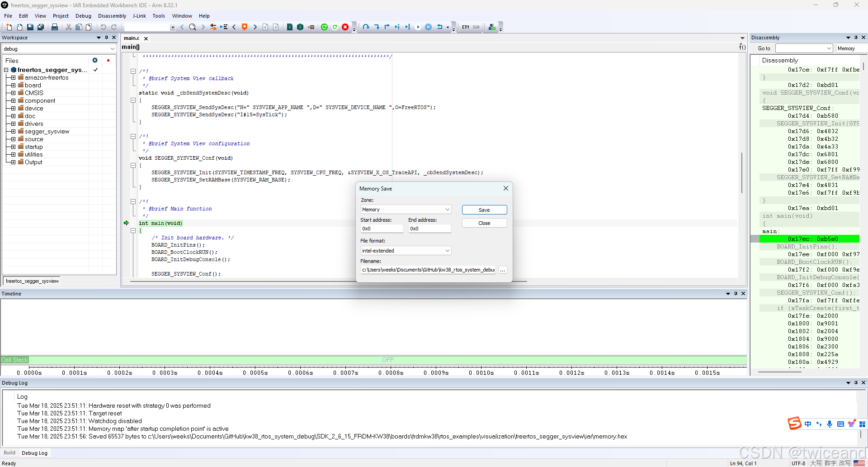Viewport: 868px width, 467px height.
Task: Stop debugging with the red X icon
Action: 345,27
